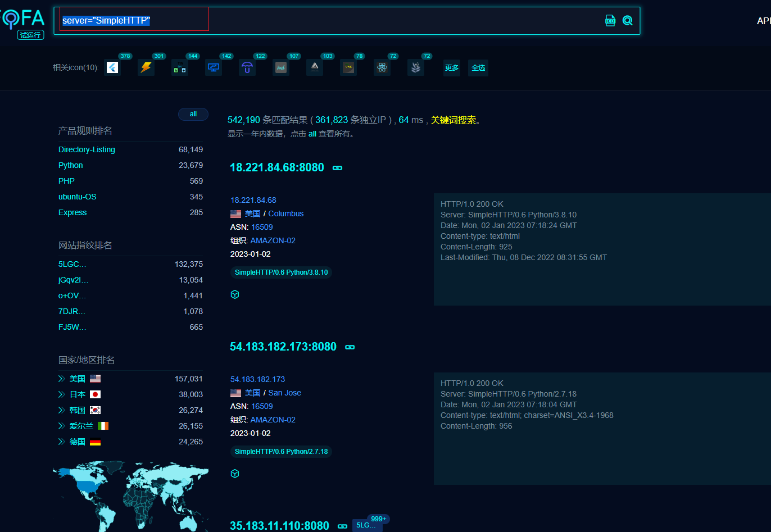771x532 pixels.
Task: Open link icon beside 35.183.11.110:8080
Action: coord(343,526)
